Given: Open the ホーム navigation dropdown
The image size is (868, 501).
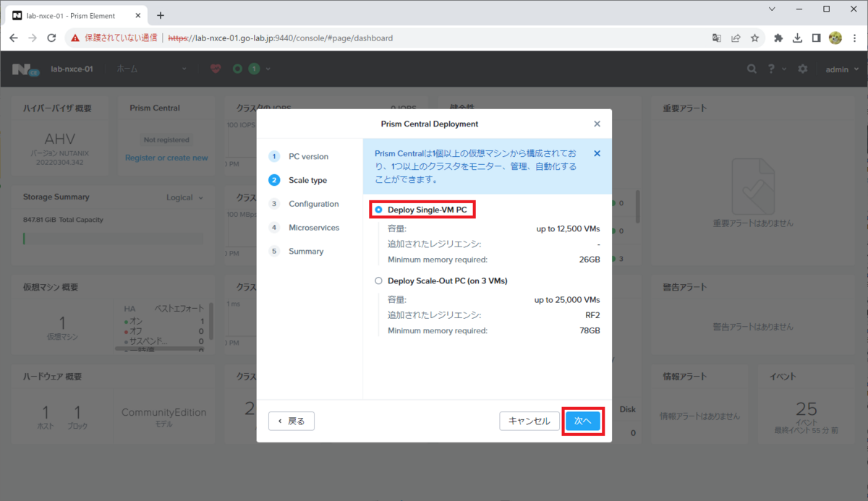Looking at the screenshot, I should (152, 69).
